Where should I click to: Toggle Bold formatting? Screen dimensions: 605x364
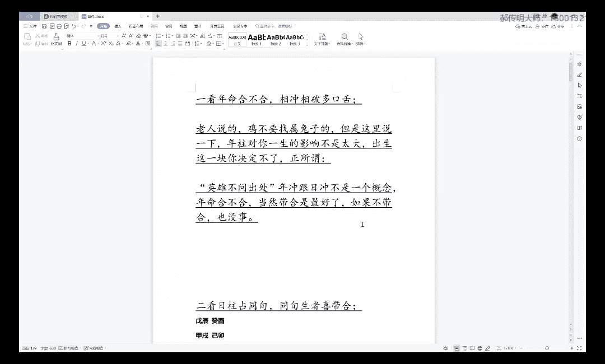click(x=69, y=43)
